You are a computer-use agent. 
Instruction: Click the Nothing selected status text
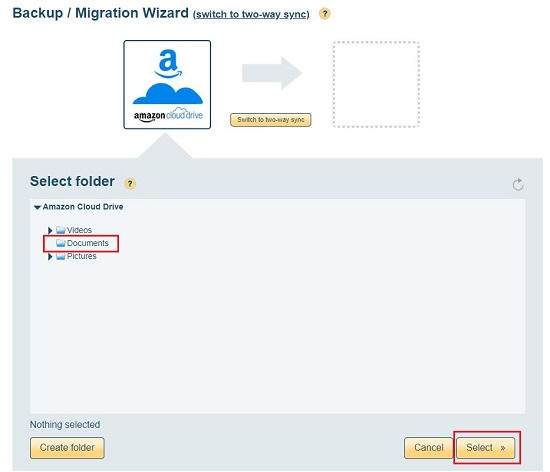65,425
